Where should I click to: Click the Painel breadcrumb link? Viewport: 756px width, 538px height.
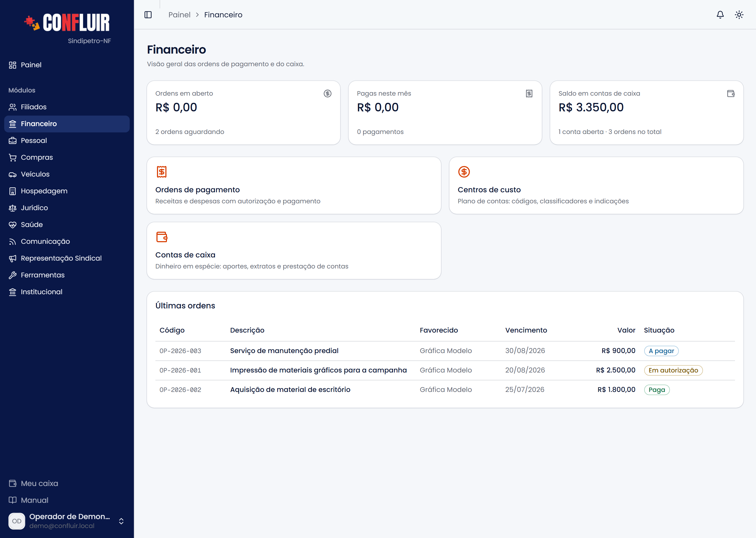pos(179,14)
